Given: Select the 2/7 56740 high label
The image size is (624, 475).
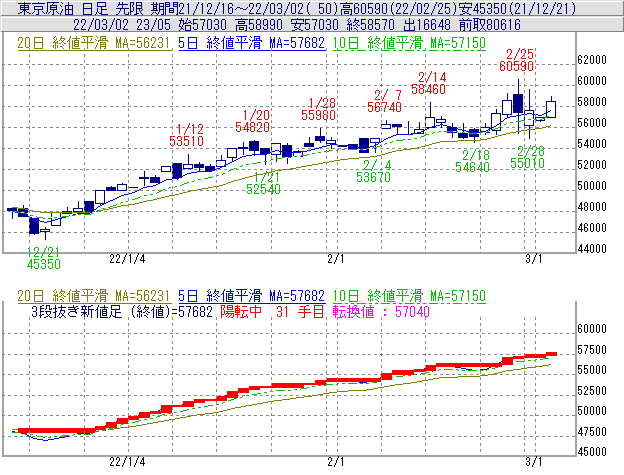Looking at the screenshot, I should coord(384,101).
